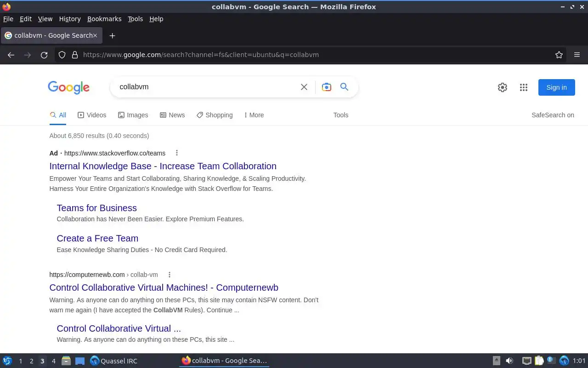Open the tracking protection shield icon
Screen dimensions: 588x368
(62, 55)
